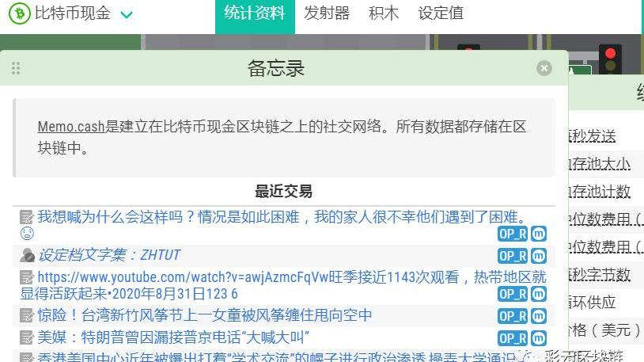The image size is (644, 362).
Task: Click Memo icon on the 美媒 特朗普 row
Action: point(539,337)
